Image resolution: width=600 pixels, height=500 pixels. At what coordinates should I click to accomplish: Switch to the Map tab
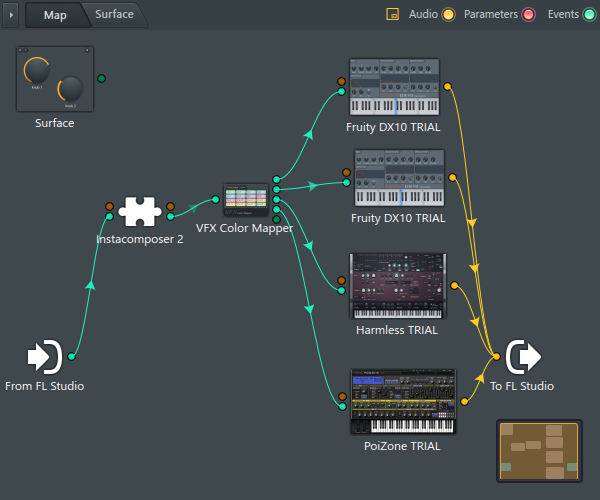tap(55, 15)
